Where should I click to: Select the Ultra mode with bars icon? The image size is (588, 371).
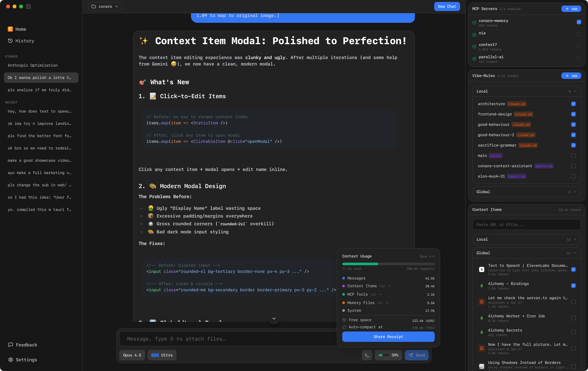[x=162, y=355]
